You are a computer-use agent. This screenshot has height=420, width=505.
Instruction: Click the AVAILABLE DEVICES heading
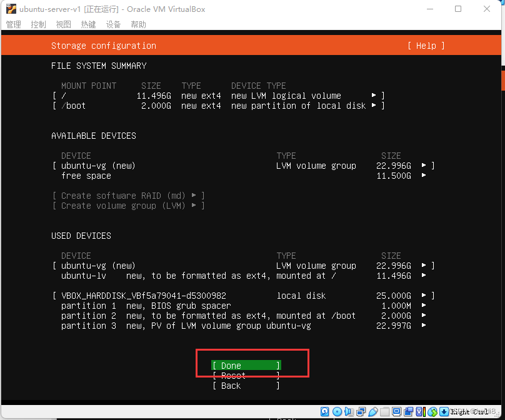(x=94, y=136)
